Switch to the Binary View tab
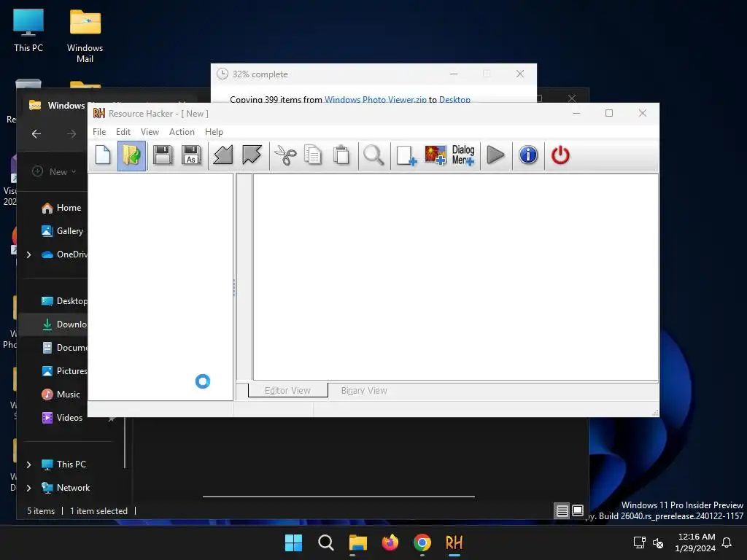 364,391
